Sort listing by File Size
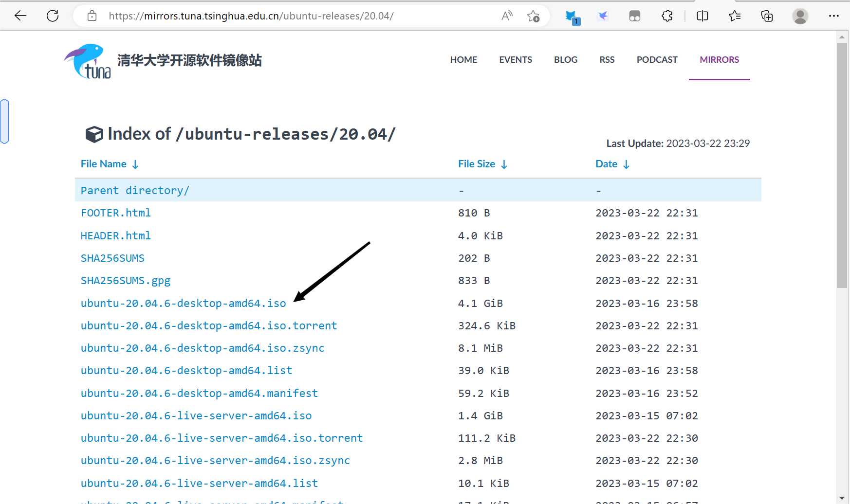Viewport: 850px width, 504px height. 483,164
